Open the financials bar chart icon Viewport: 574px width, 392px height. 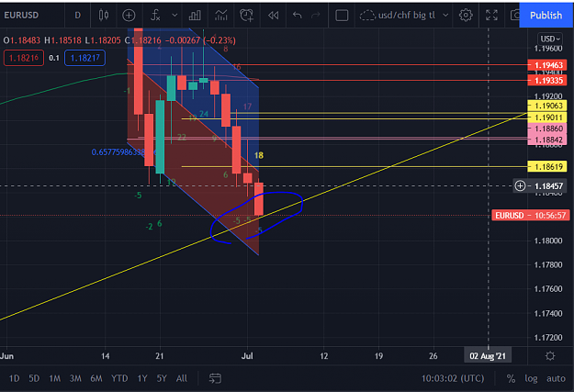[195, 16]
